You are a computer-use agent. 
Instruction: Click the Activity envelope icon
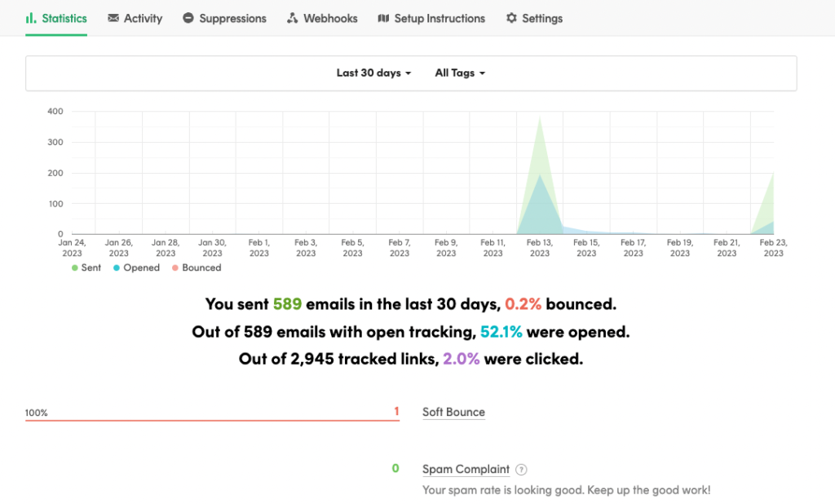pos(113,18)
